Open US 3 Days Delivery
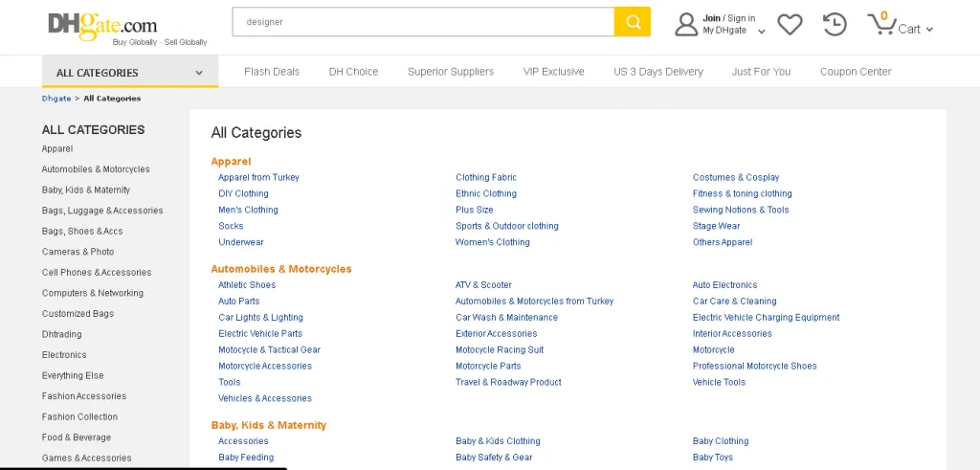 pyautogui.click(x=658, y=72)
